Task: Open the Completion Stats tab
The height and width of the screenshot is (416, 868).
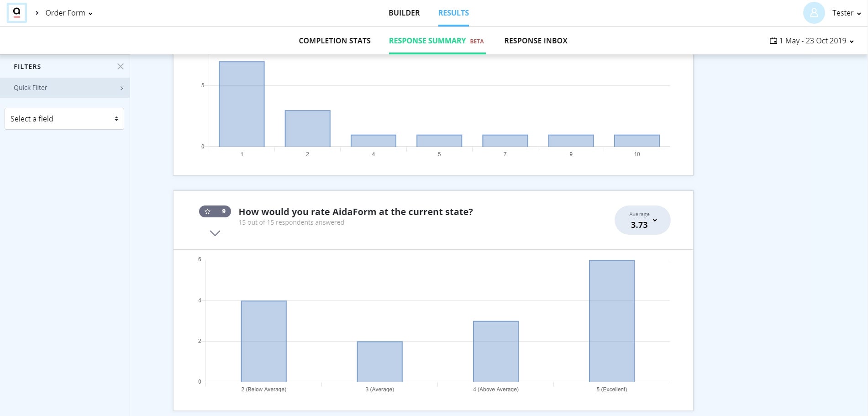Action: [335, 41]
